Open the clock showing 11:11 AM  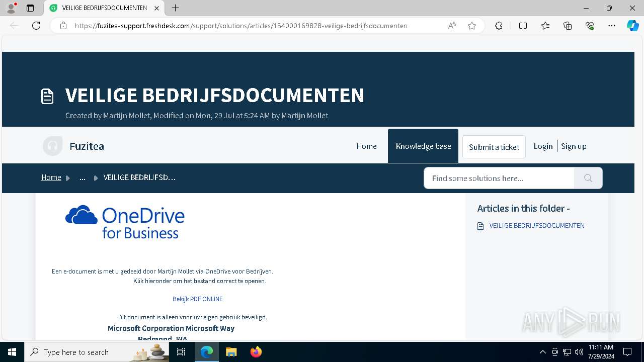tap(601, 352)
